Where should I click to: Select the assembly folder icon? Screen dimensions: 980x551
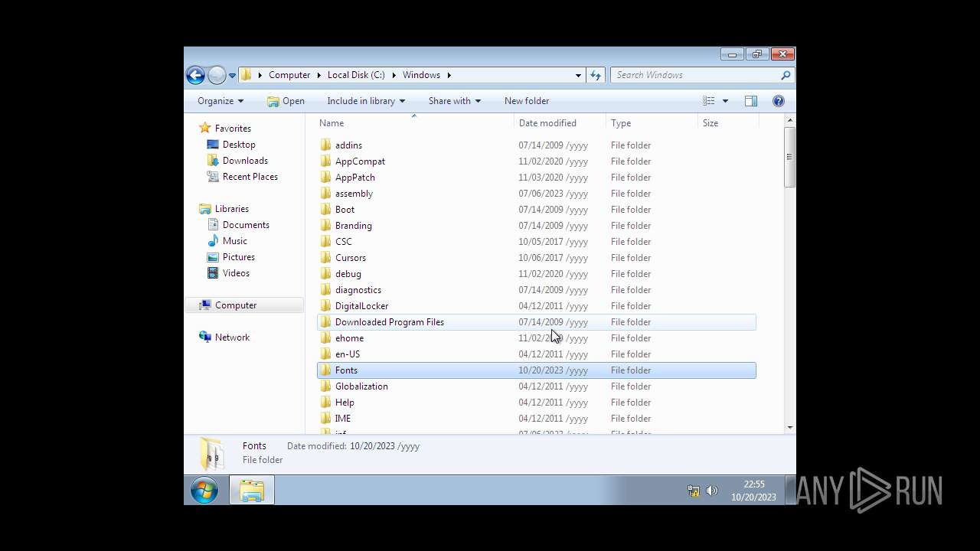coord(325,194)
